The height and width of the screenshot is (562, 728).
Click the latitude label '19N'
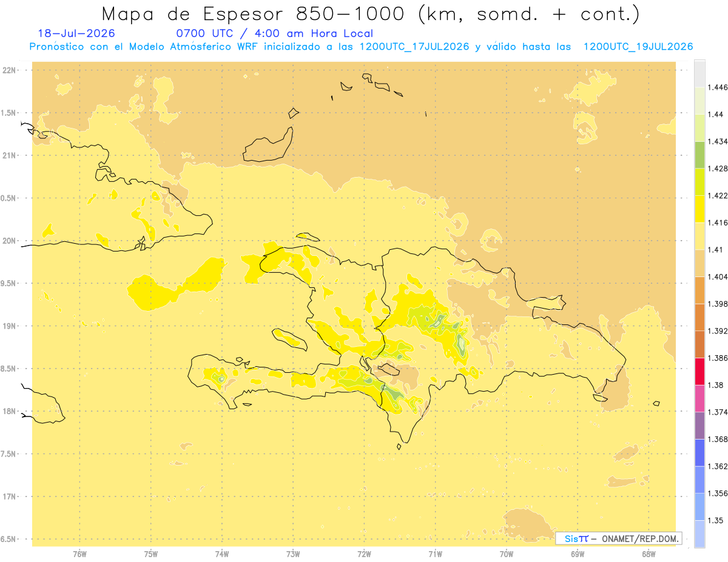[x=9, y=326]
